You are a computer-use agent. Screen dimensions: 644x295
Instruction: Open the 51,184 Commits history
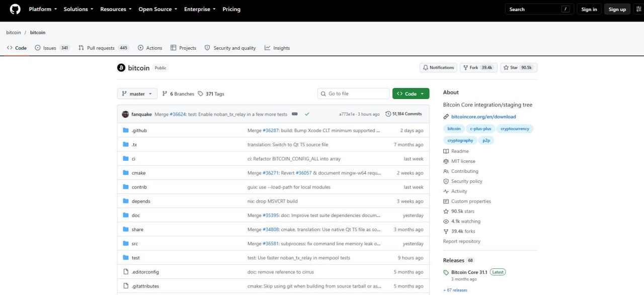tap(404, 114)
